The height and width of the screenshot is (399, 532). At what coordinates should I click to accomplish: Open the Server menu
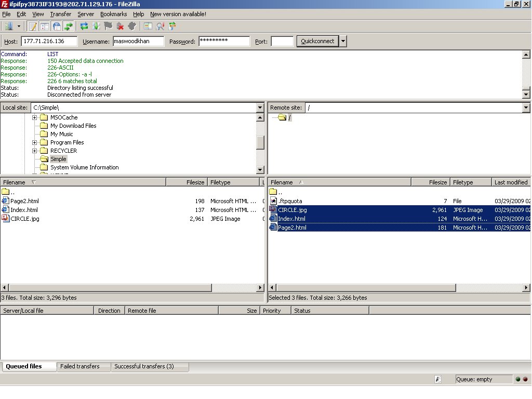point(86,14)
